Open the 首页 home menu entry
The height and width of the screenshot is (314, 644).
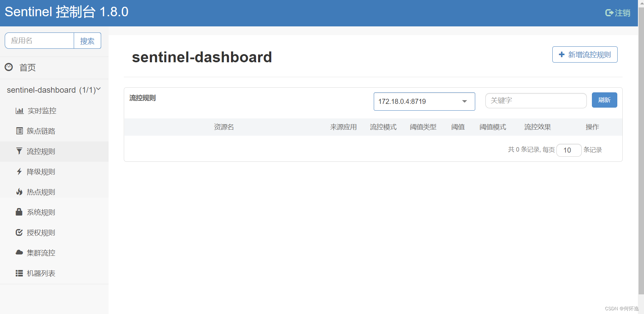point(27,67)
